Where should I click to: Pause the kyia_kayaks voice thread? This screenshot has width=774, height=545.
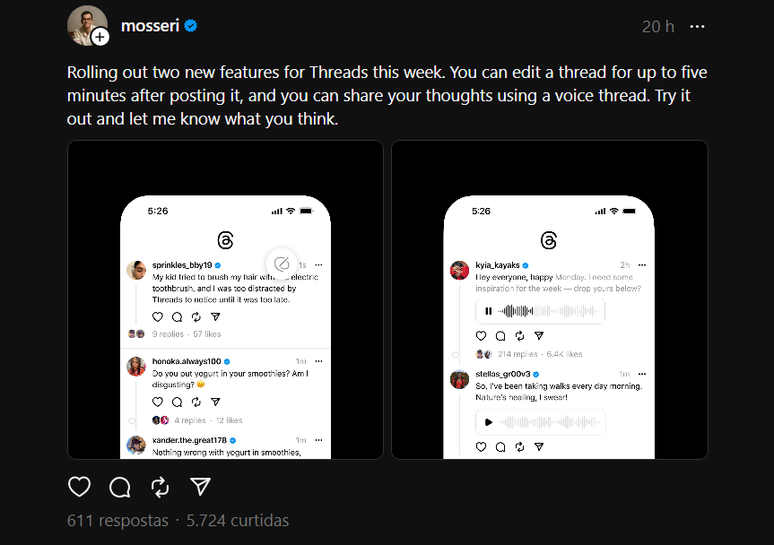486,312
